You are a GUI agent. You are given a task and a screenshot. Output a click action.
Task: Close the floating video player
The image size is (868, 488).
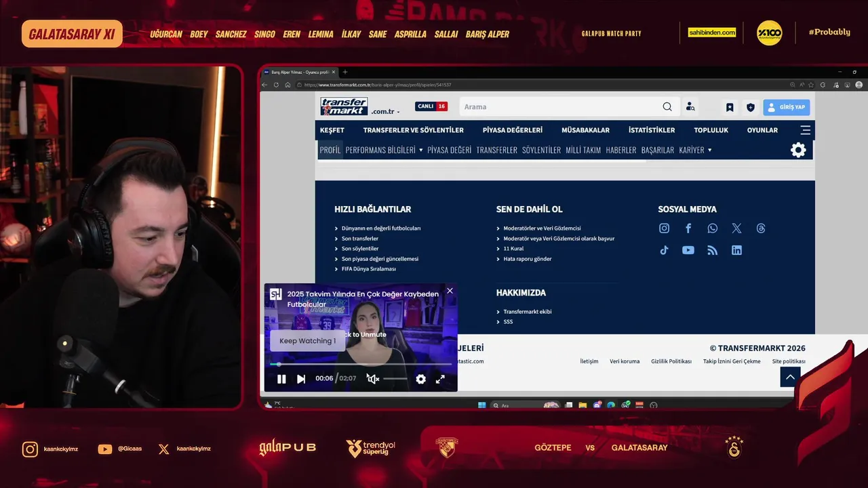[450, 291]
